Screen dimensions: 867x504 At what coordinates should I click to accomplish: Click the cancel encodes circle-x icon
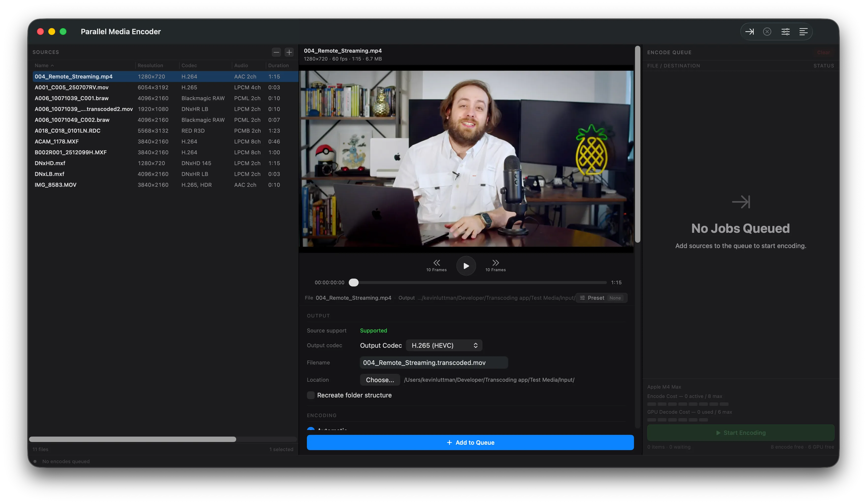(767, 31)
